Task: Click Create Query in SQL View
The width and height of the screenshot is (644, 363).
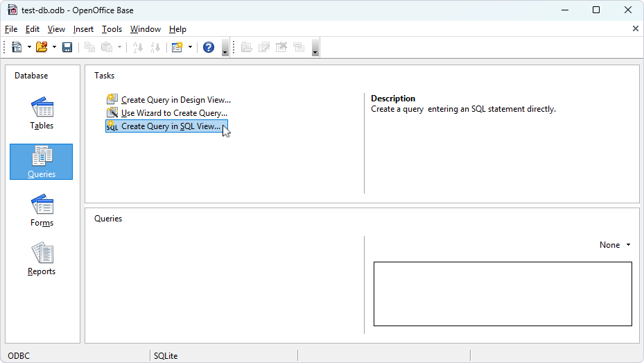Action: point(167,126)
